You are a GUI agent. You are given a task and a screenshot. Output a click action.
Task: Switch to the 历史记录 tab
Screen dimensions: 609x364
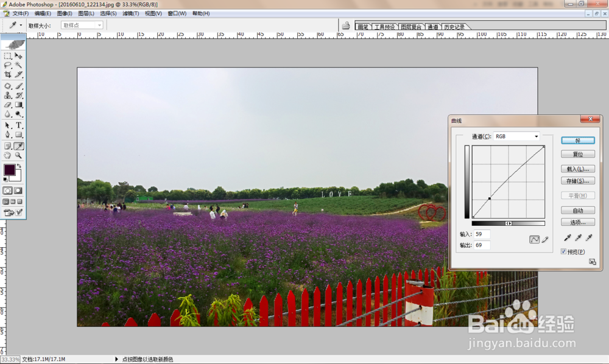(x=454, y=27)
